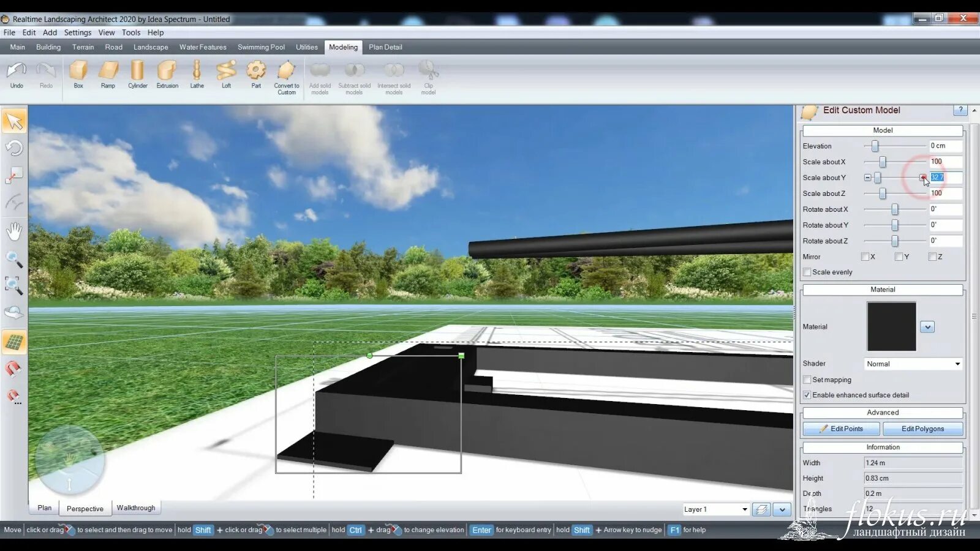This screenshot has height=551, width=980.
Task: Enable Set mapping checkbox
Action: pos(807,380)
